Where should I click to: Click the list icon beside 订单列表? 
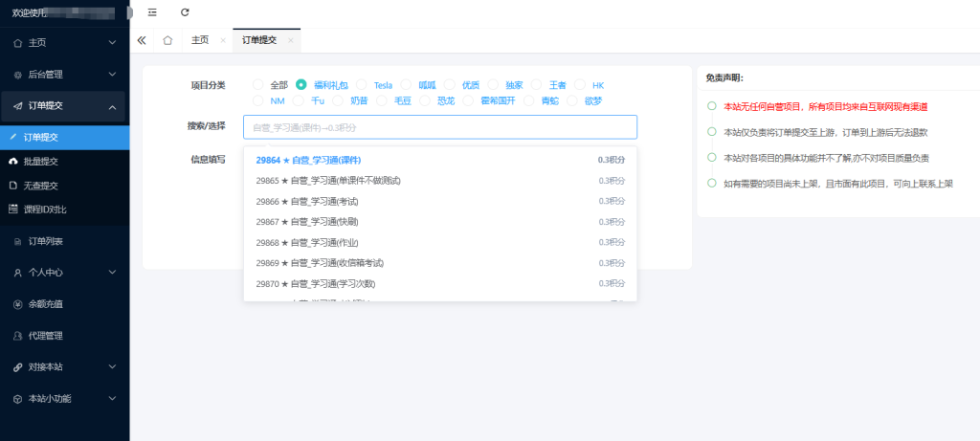(17, 242)
